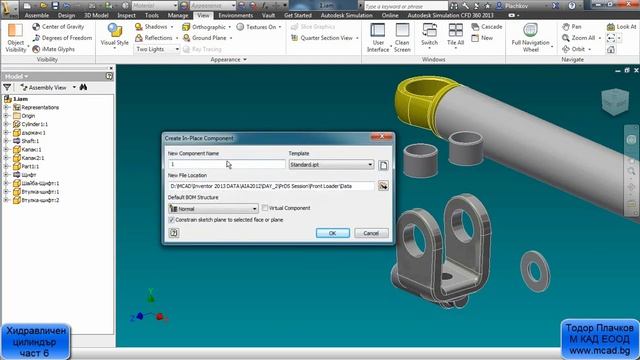The height and width of the screenshot is (360, 640).
Task: Click the browse templates icon next to Template
Action: pyautogui.click(x=383, y=165)
